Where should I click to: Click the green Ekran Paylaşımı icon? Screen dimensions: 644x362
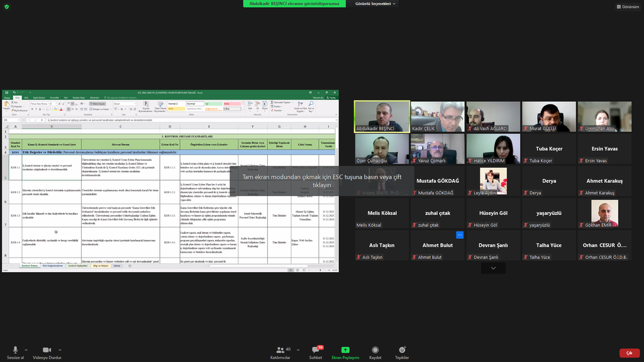pyautogui.click(x=345, y=350)
